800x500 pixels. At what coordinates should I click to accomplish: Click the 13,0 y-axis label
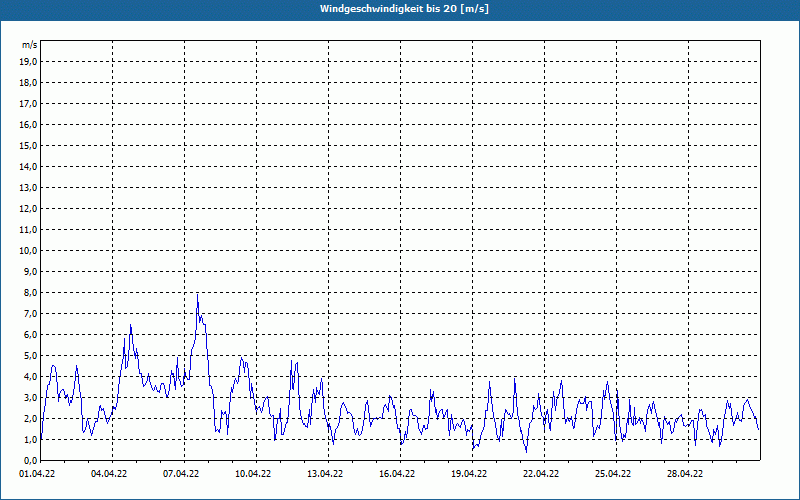tap(28, 188)
